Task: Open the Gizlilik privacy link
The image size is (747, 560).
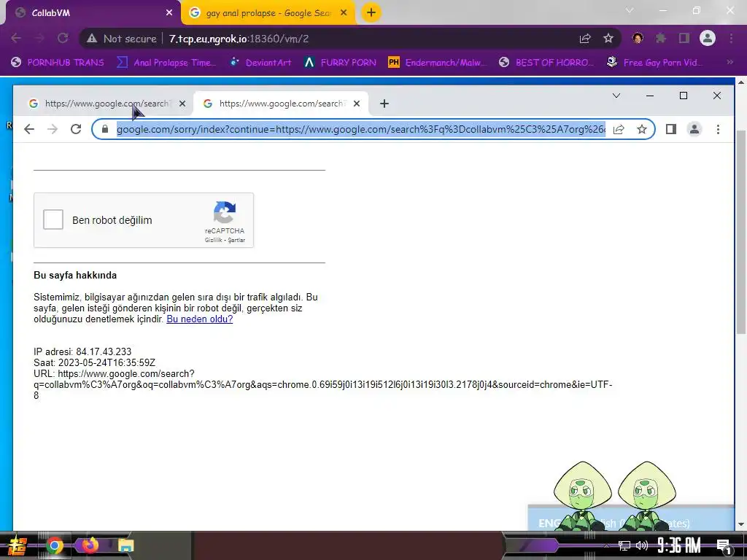Action: [x=214, y=240]
